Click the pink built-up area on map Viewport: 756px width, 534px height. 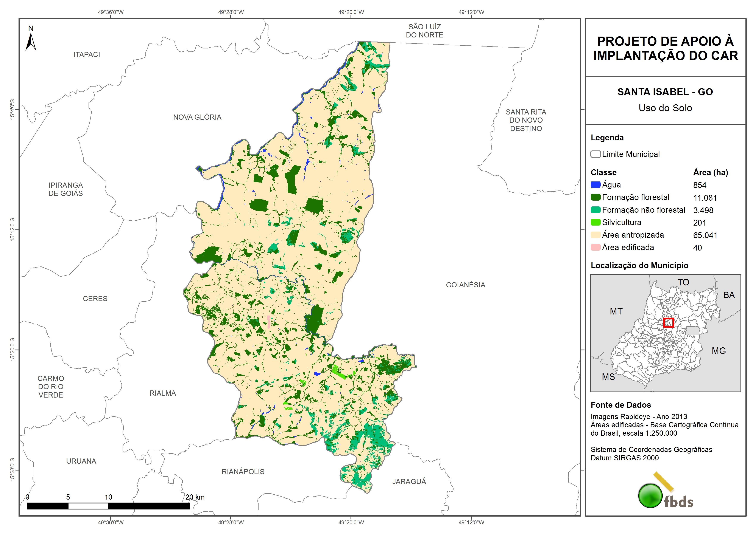(269, 322)
